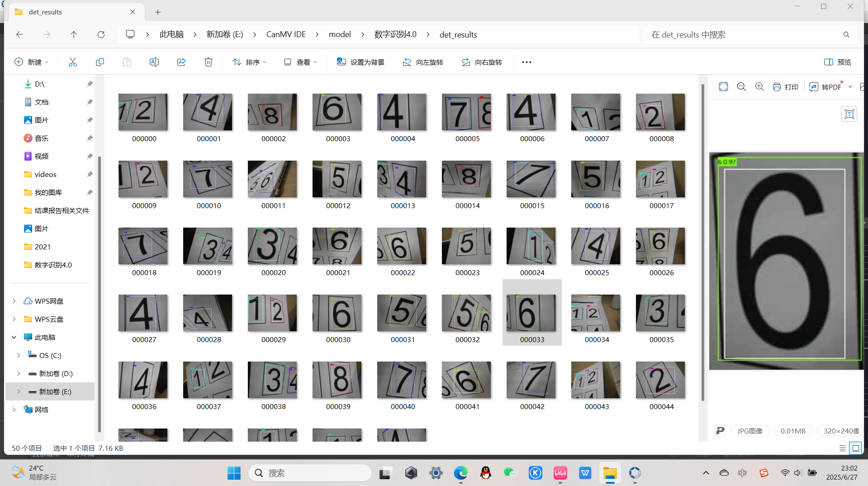
Task: Rotate the image left using 向左旋转
Action: (422, 62)
